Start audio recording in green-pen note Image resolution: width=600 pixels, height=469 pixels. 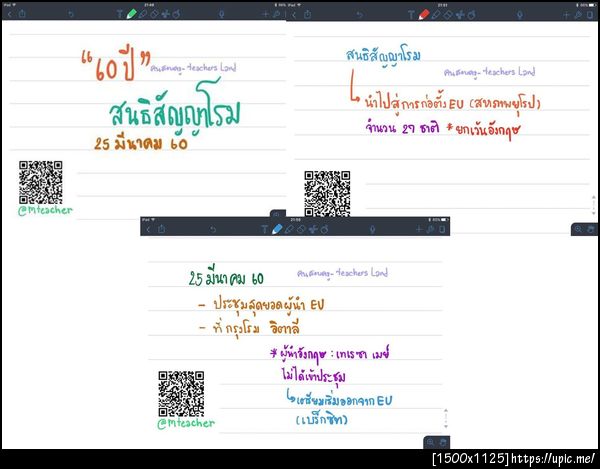(221, 15)
